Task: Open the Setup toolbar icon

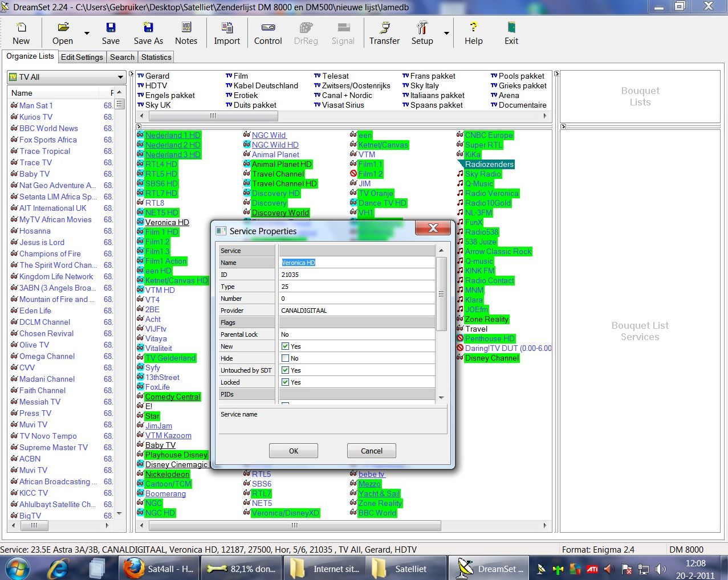Action: tap(422, 34)
